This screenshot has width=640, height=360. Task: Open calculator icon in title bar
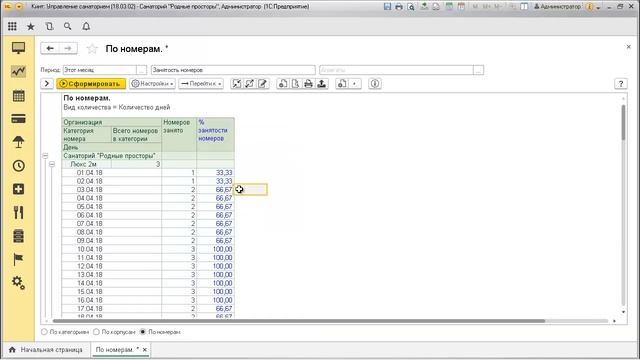449,7
